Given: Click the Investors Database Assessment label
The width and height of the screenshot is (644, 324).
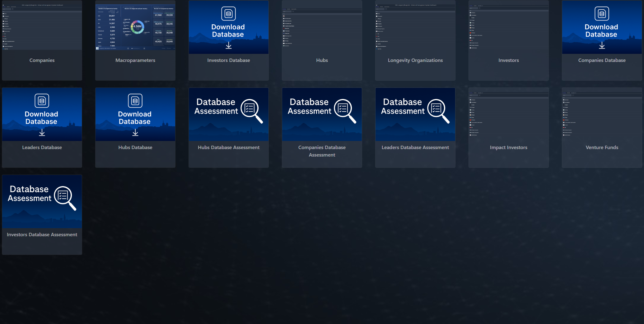Looking at the screenshot, I should tap(42, 235).
